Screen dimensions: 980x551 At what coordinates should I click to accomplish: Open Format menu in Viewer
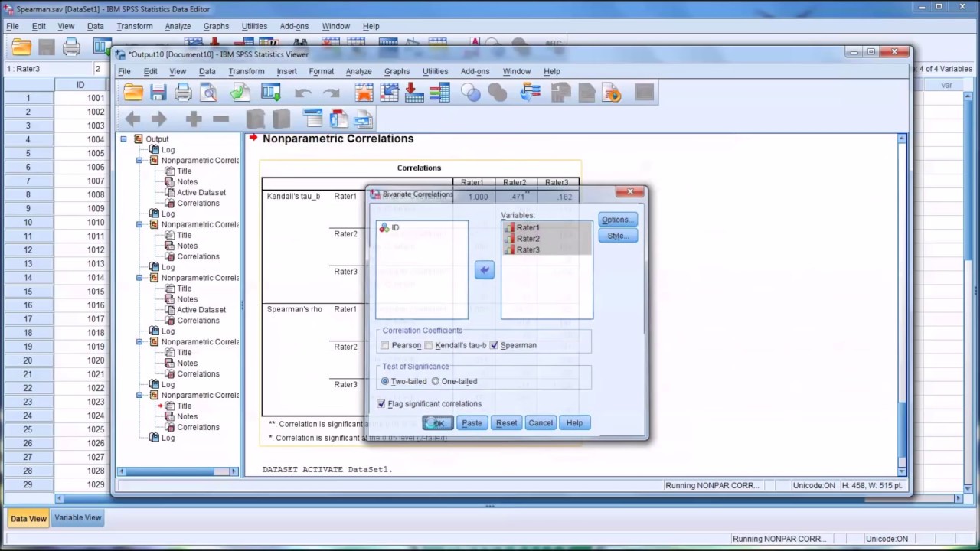[x=322, y=71]
